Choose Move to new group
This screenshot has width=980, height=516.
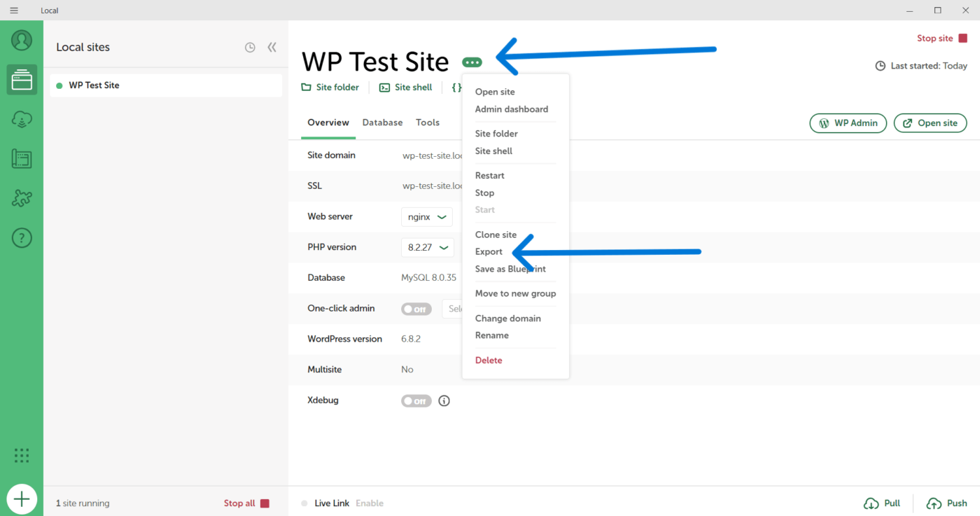click(516, 294)
